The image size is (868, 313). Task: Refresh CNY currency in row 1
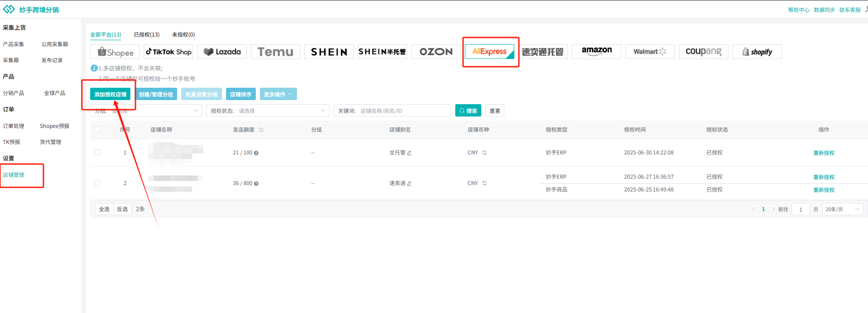(485, 153)
